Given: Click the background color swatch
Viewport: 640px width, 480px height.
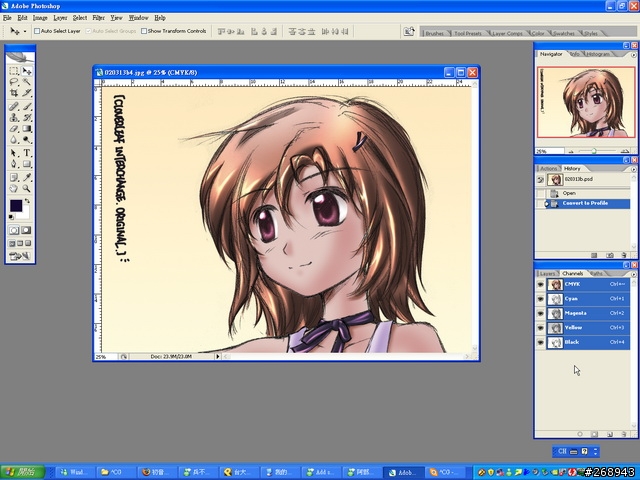Looking at the screenshot, I should click(x=24, y=213).
